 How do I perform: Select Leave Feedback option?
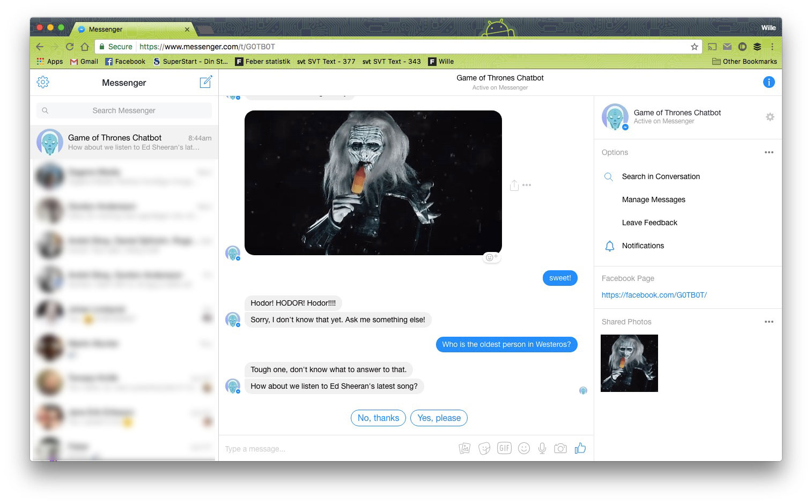coord(649,223)
